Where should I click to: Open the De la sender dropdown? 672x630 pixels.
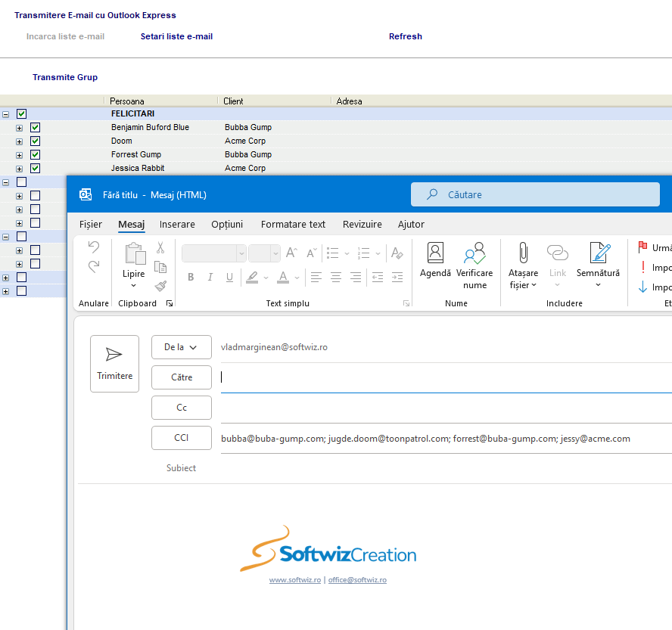pos(182,347)
